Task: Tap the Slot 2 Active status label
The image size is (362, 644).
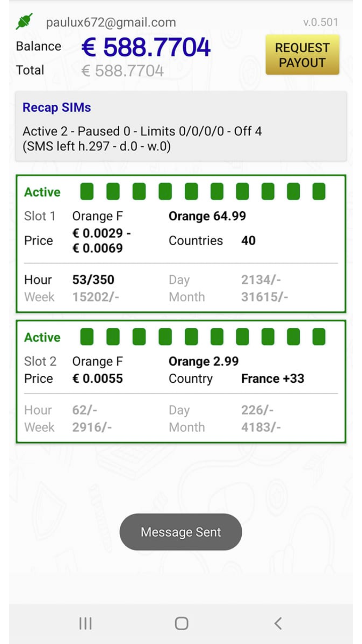Action: click(x=42, y=337)
